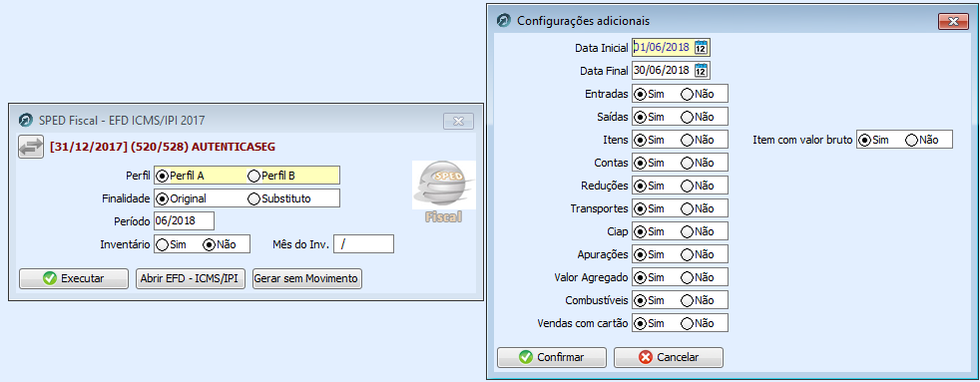Set Apurações to Não
This screenshot has height=382, width=980.
pos(698,254)
